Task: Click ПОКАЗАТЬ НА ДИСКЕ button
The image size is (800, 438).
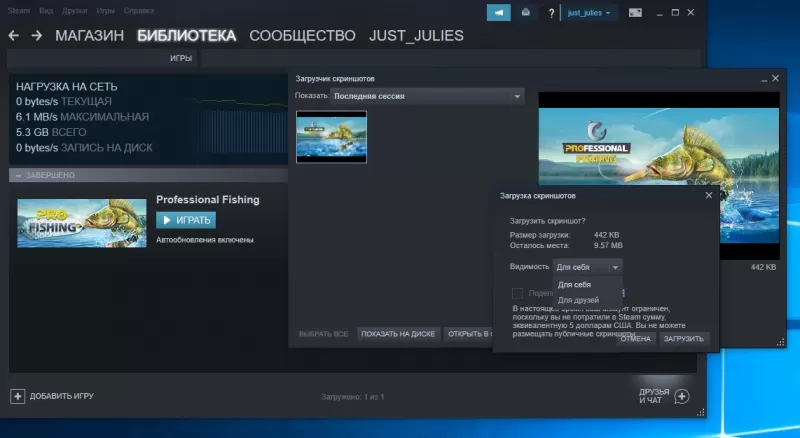Action: (398, 334)
